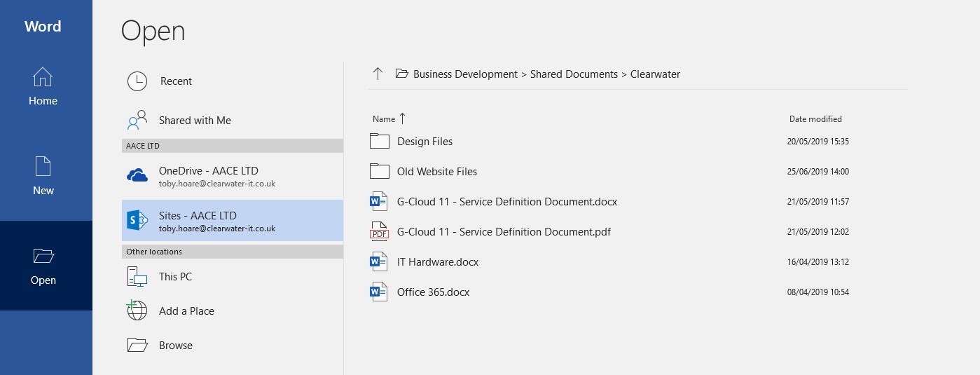This screenshot has height=375, width=980.
Task: Go up one folder level arrow
Action: (x=378, y=74)
